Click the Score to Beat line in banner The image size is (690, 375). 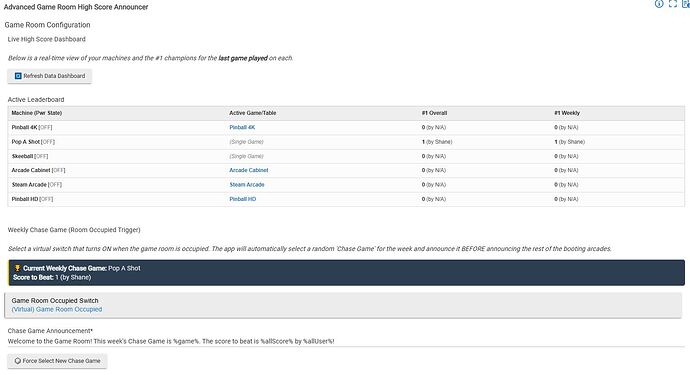click(x=52, y=277)
